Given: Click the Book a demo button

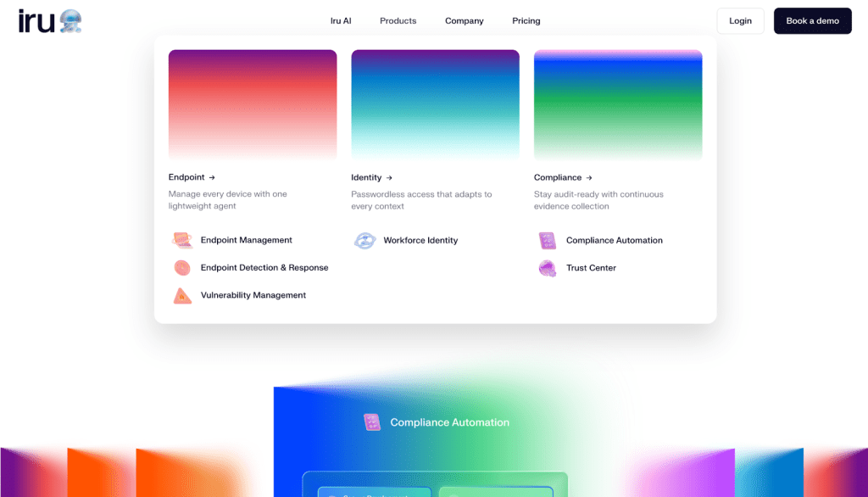Looking at the screenshot, I should pos(812,21).
